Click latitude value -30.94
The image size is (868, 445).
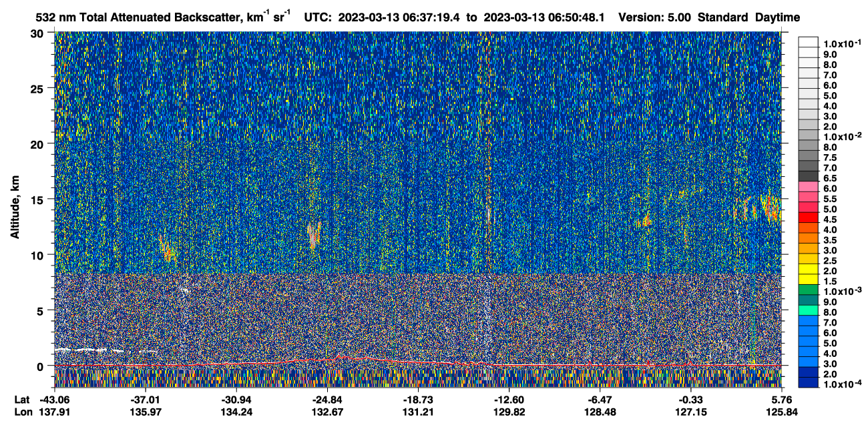(x=235, y=399)
